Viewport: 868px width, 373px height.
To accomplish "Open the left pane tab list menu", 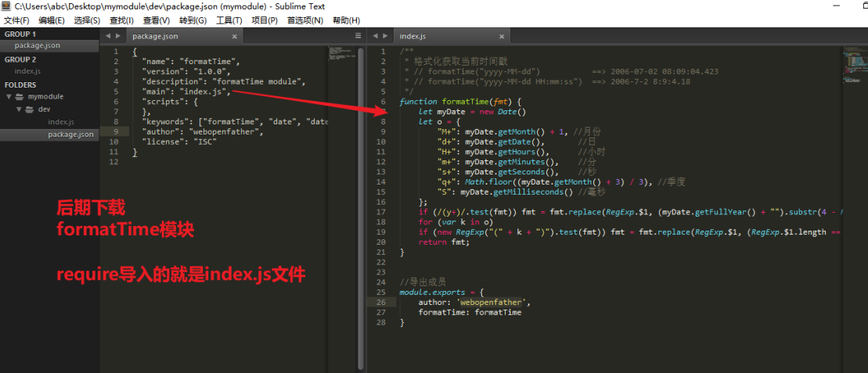I will pyautogui.click(x=358, y=36).
